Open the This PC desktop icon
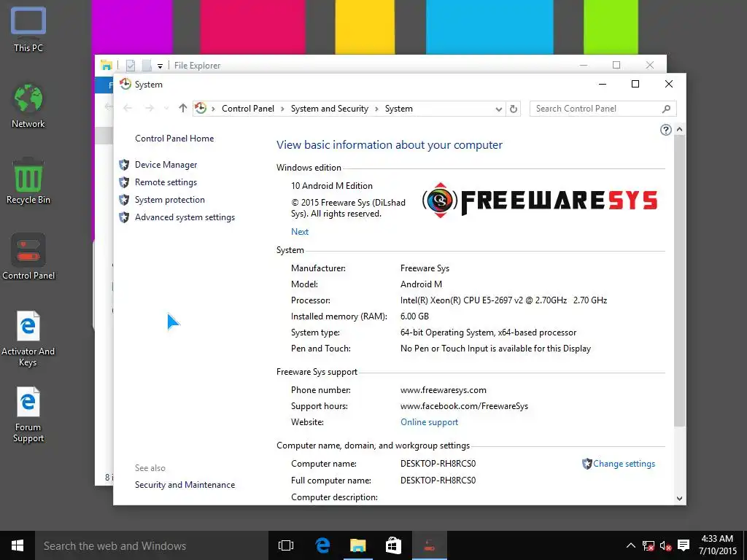Viewport: 747px width, 560px height. tap(28, 29)
